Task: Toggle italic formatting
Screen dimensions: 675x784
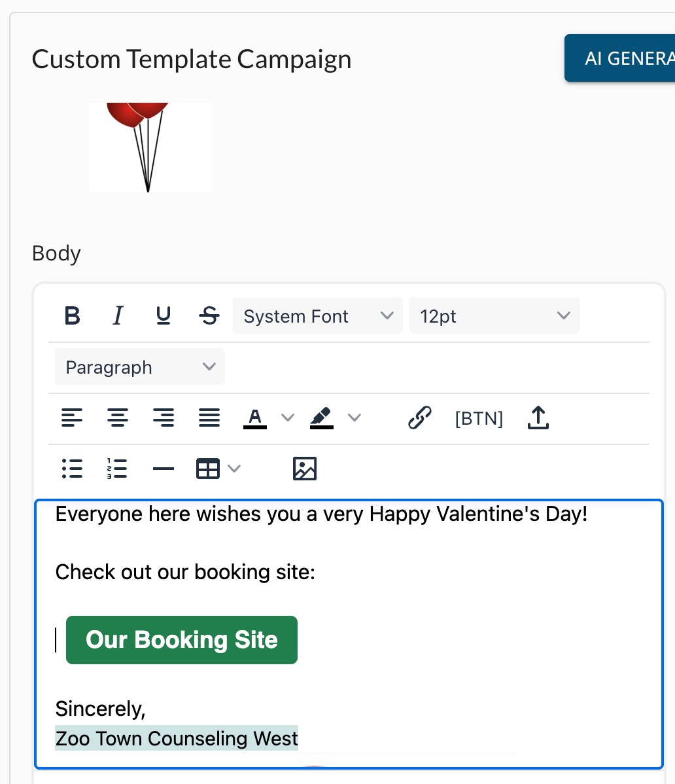Action: [118, 316]
